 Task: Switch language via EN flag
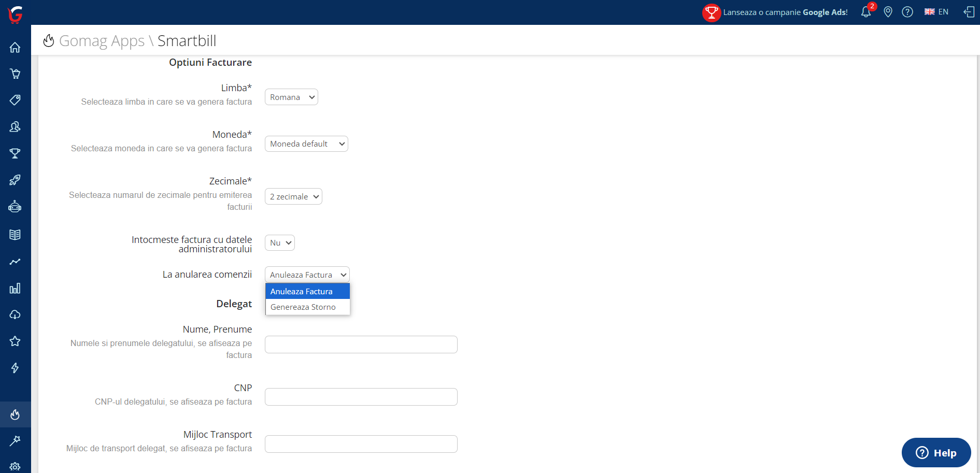coord(936,12)
